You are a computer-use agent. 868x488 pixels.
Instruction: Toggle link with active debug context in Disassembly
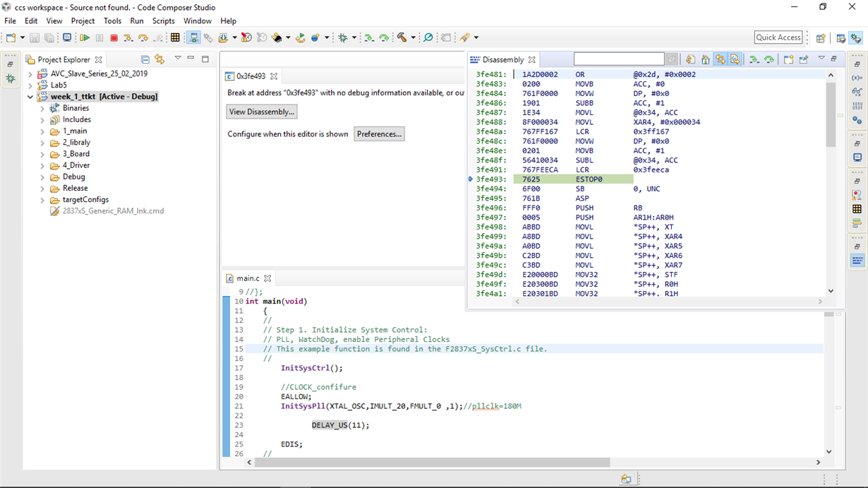tap(720, 59)
